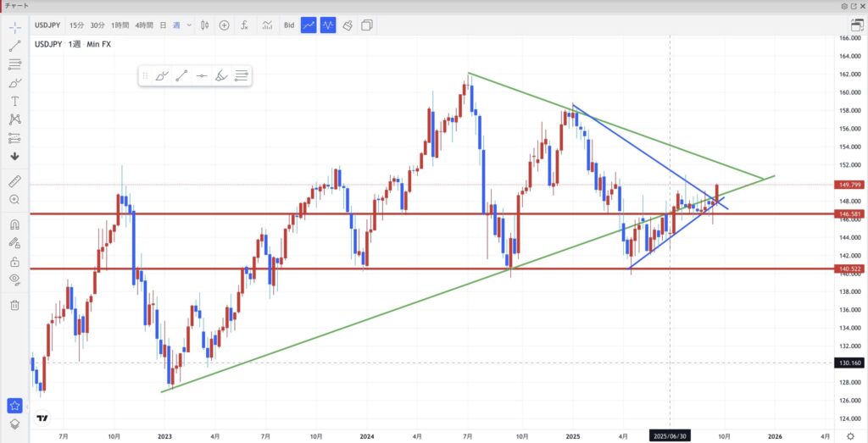Open the indicators fx button
The height and width of the screenshot is (443, 868).
(x=244, y=25)
